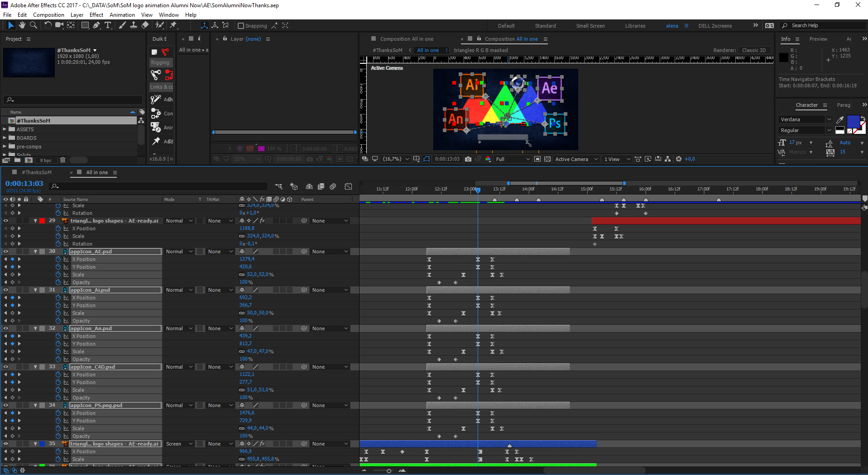
Task: Toggle transparency grid in viewer
Action: 547,159
